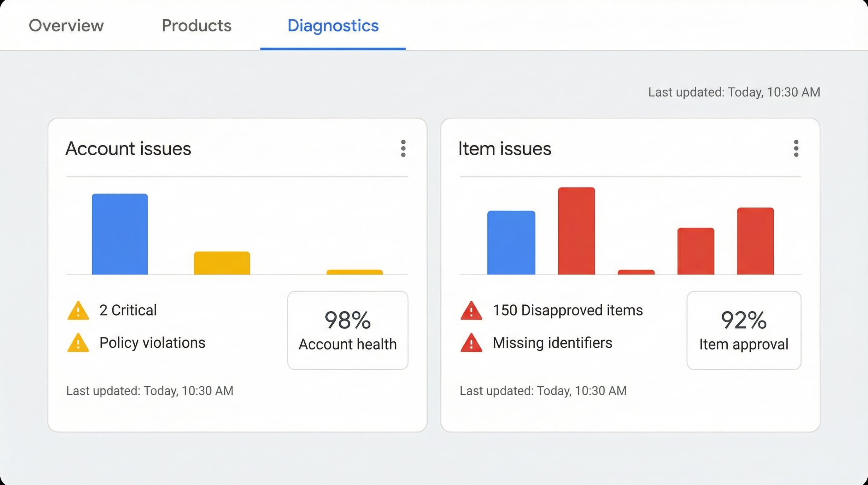Image resolution: width=868 pixels, height=485 pixels.
Task: Click the 2 Critical issues link
Action: [x=128, y=310]
